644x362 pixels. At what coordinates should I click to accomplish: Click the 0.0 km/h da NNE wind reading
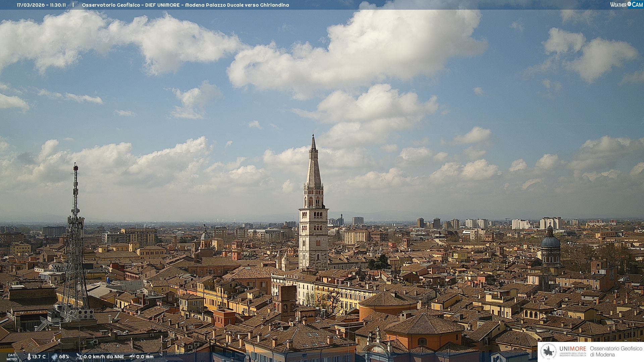(104, 357)
